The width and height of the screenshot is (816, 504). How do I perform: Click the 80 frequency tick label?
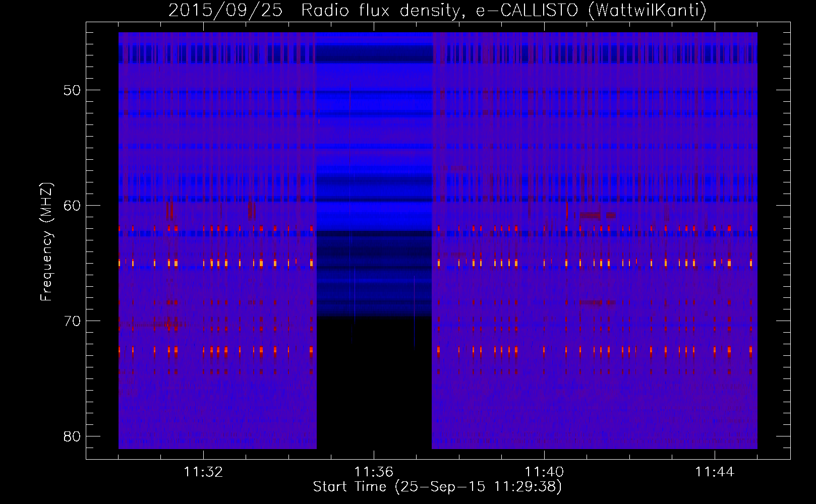72,436
